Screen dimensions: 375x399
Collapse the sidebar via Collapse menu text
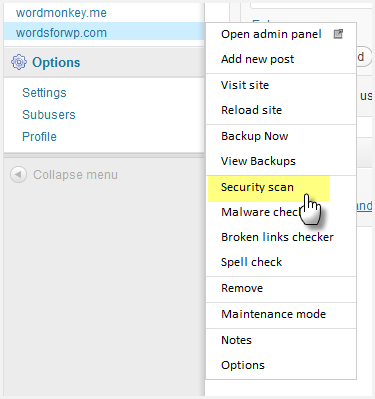tap(75, 175)
